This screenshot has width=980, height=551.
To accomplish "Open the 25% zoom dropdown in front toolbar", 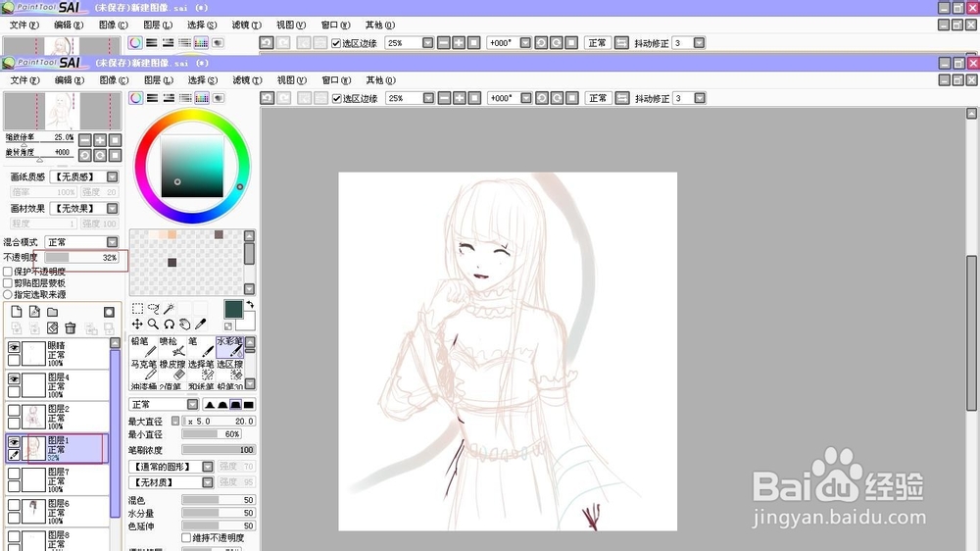I will (428, 98).
